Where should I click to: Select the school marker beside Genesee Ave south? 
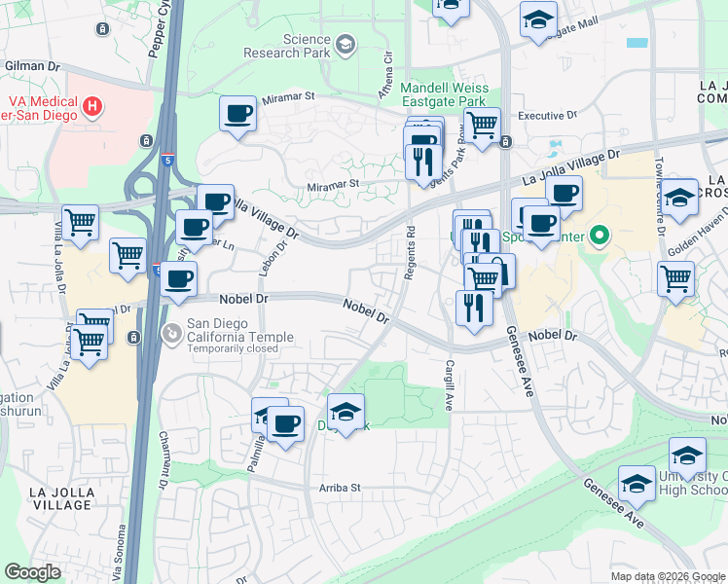click(637, 485)
